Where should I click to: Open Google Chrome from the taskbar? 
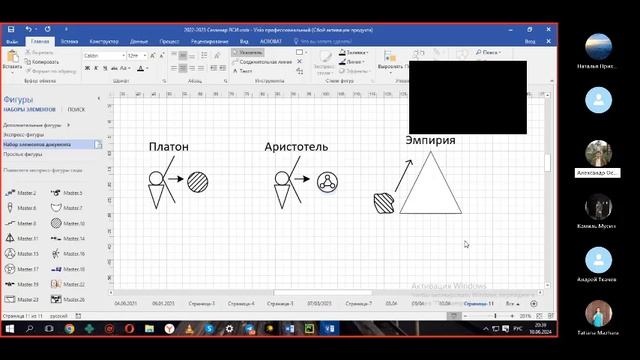click(x=69, y=329)
